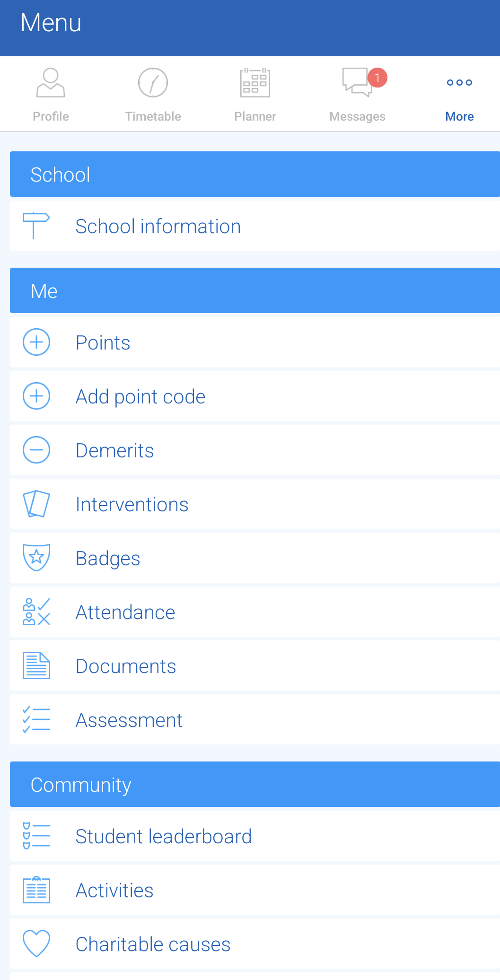
Task: Select the Demerits minus circle icon
Action: click(x=36, y=450)
